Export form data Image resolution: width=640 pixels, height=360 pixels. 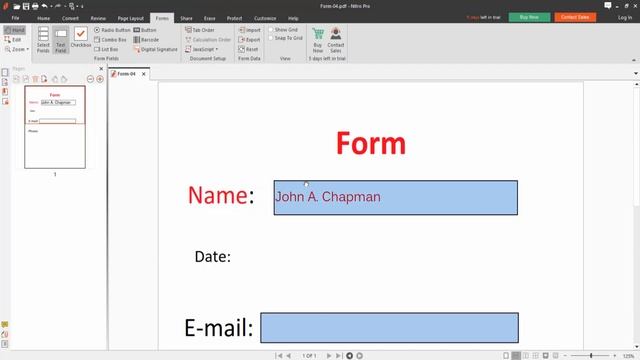[249, 40]
